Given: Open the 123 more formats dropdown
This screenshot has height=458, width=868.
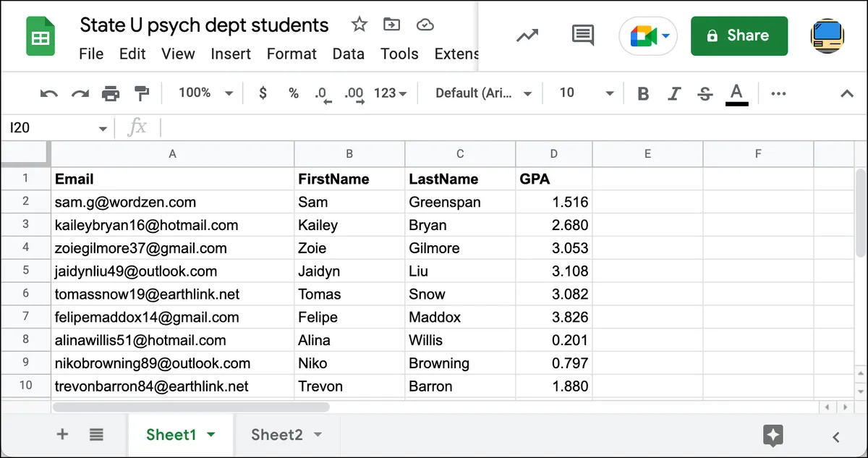Looking at the screenshot, I should click(x=391, y=93).
